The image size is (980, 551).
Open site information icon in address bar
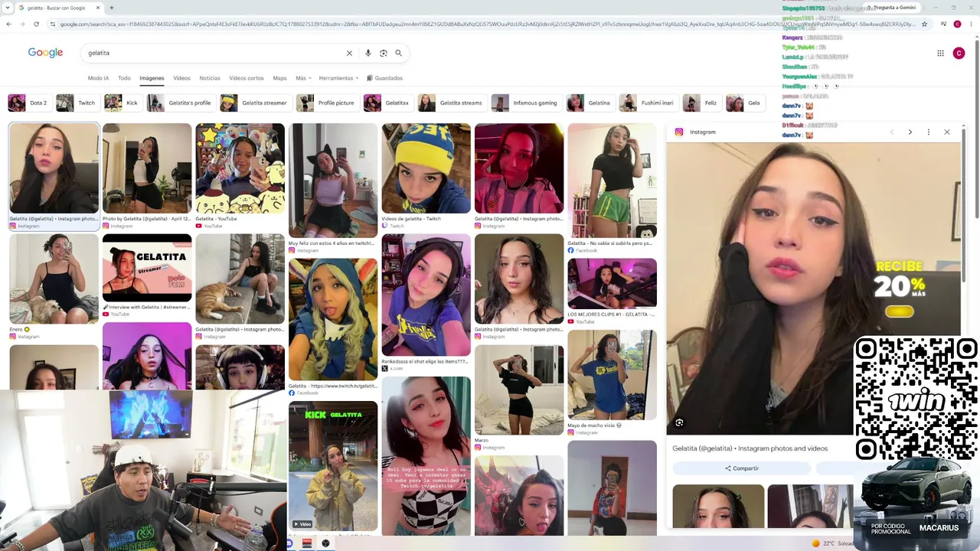52,24
